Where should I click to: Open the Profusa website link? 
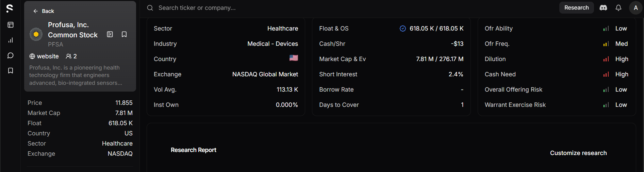(44, 56)
